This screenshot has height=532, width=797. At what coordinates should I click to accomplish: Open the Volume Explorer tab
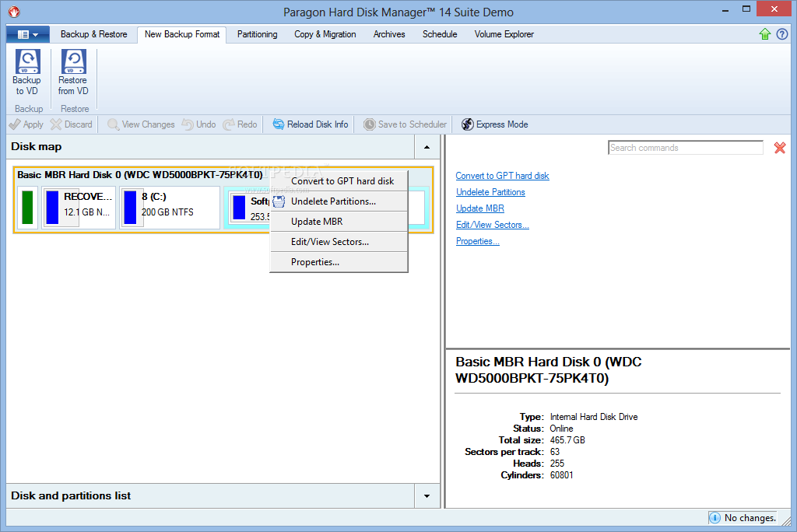point(504,34)
